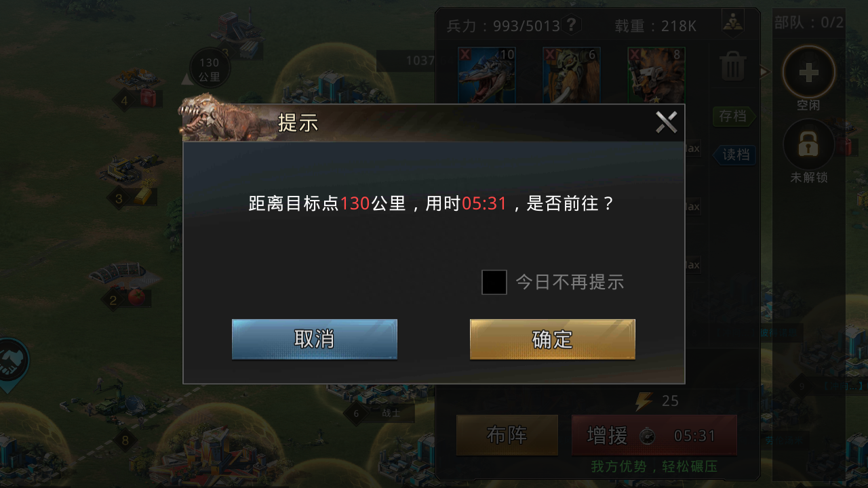Select the tiger unit with count 6
Image resolution: width=868 pixels, height=488 pixels.
click(571, 75)
